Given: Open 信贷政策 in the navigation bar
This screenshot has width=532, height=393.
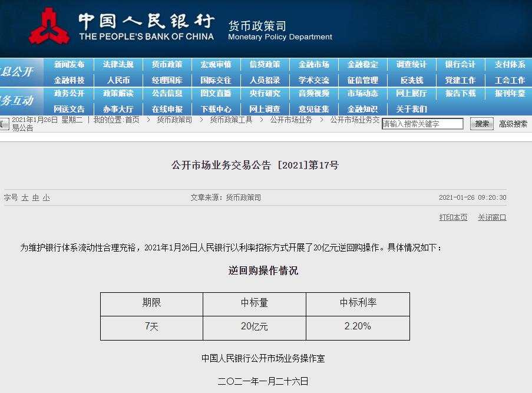Looking at the screenshot, I should [265, 64].
